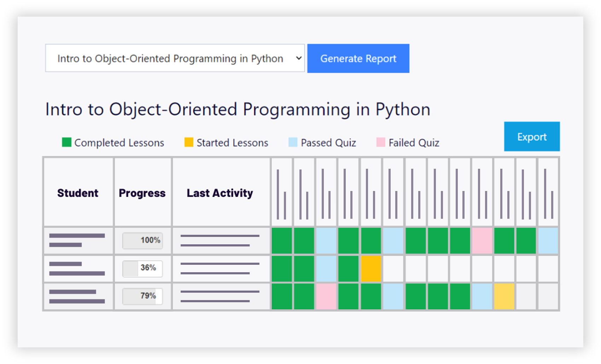
Task: Click the light blue passed quiz cell in second row
Action: click(326, 269)
